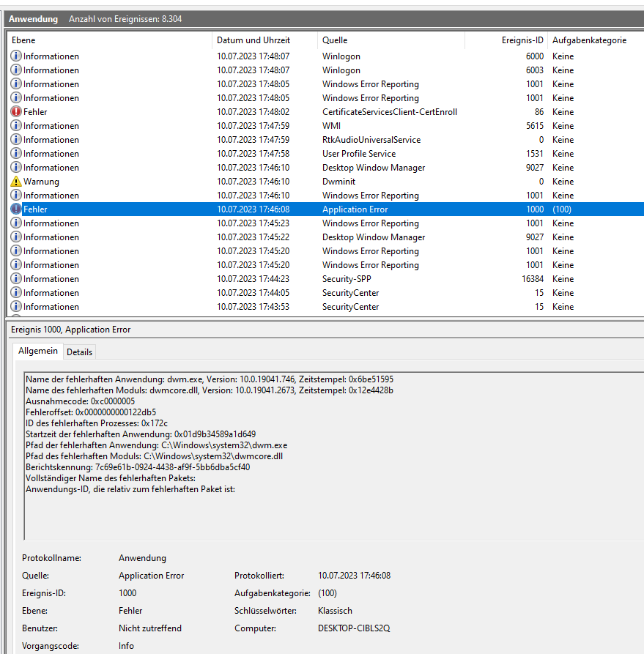Select the WMI source cell
Image resolution: width=644 pixels, height=654 pixels.
331,125
